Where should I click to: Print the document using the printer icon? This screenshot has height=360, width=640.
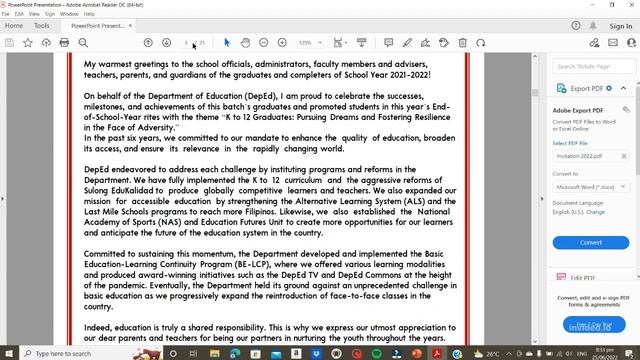pos(64,42)
